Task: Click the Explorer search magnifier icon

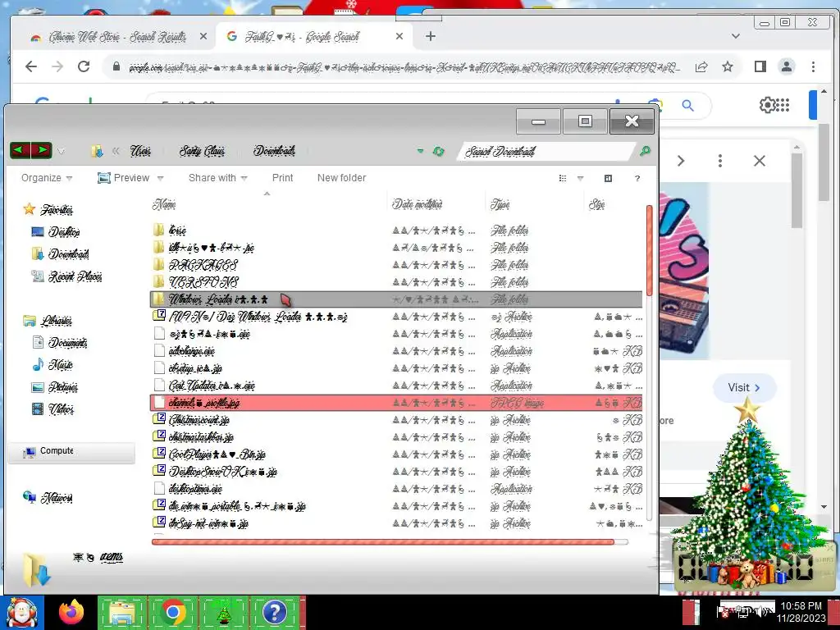Action: [x=645, y=151]
